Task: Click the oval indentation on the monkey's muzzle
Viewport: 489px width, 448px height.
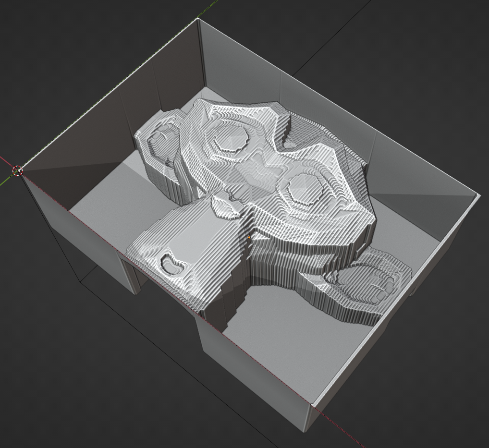Action: (172, 262)
